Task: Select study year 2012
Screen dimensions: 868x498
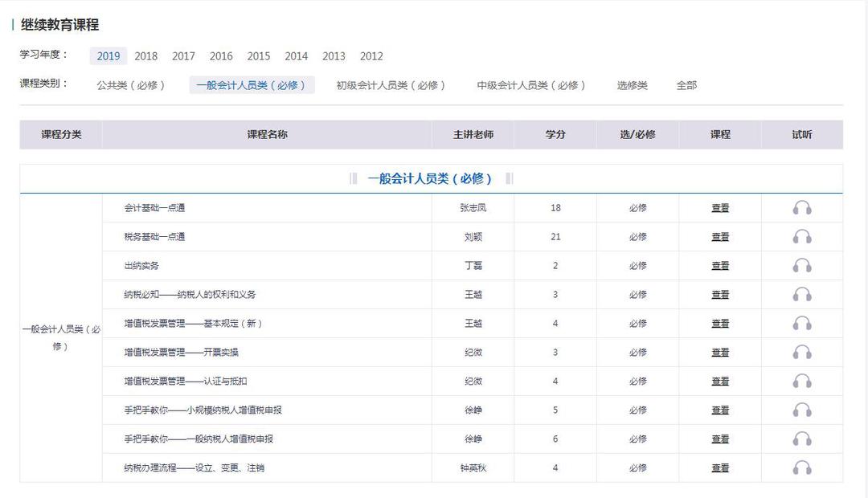Action: point(371,56)
